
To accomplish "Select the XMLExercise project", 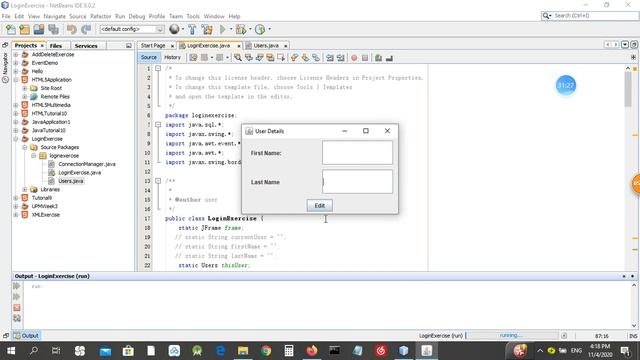I will coord(46,215).
